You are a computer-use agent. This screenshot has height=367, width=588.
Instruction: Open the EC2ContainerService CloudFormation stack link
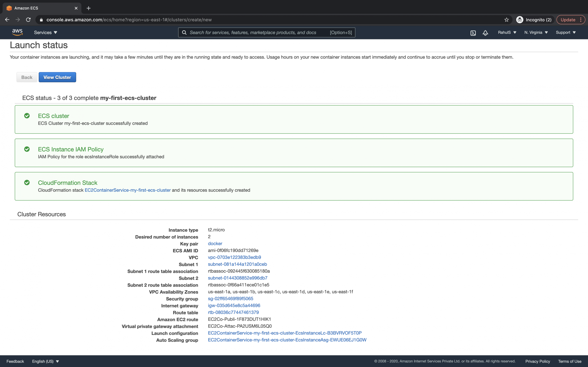click(x=127, y=190)
